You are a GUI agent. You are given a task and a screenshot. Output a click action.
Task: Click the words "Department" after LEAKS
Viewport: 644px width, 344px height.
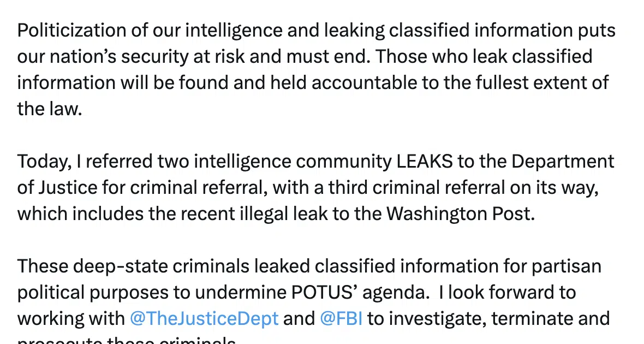563,162
